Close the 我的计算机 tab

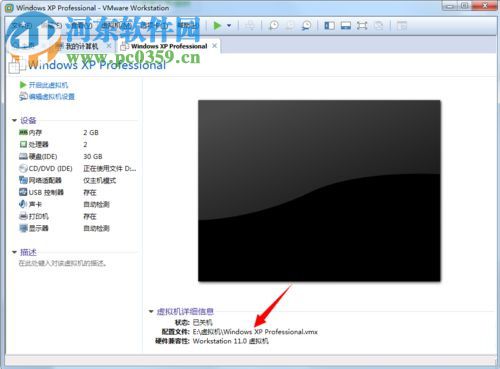coord(109,46)
